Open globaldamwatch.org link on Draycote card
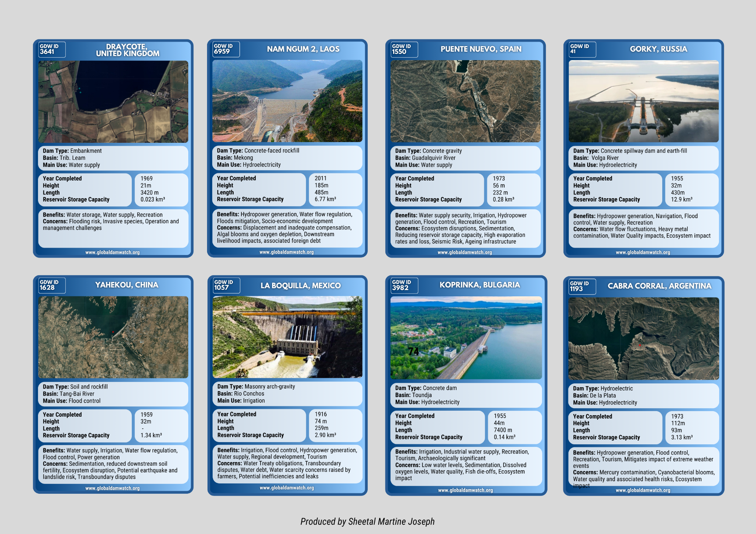Screen dimensions: 756x534 113,252
